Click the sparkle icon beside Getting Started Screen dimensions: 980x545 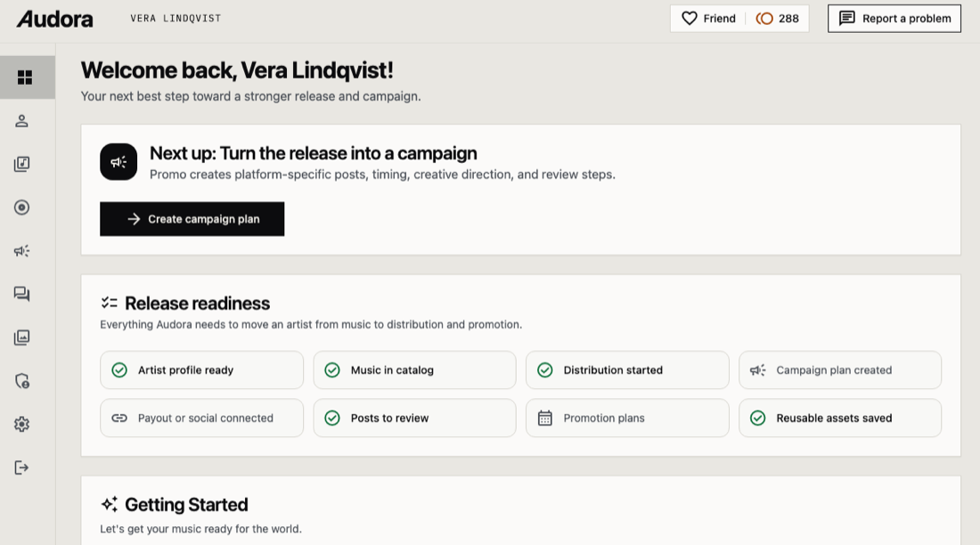click(x=110, y=504)
